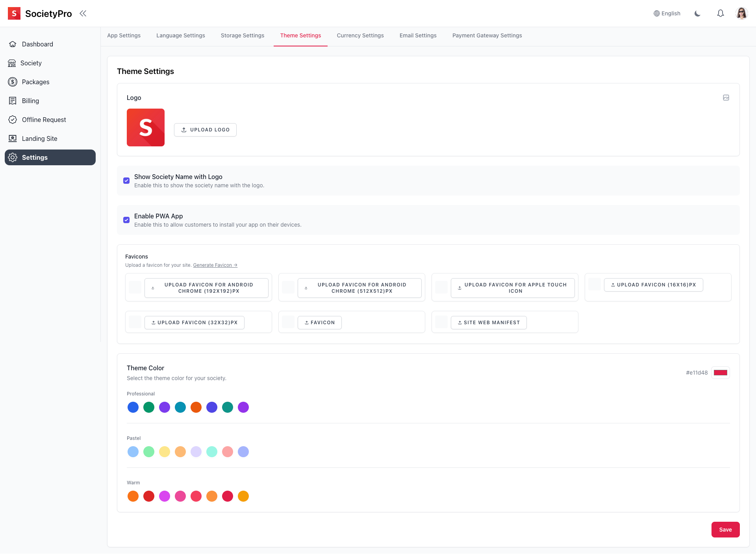Disable the Enable PWA App checkbox

[x=126, y=220]
